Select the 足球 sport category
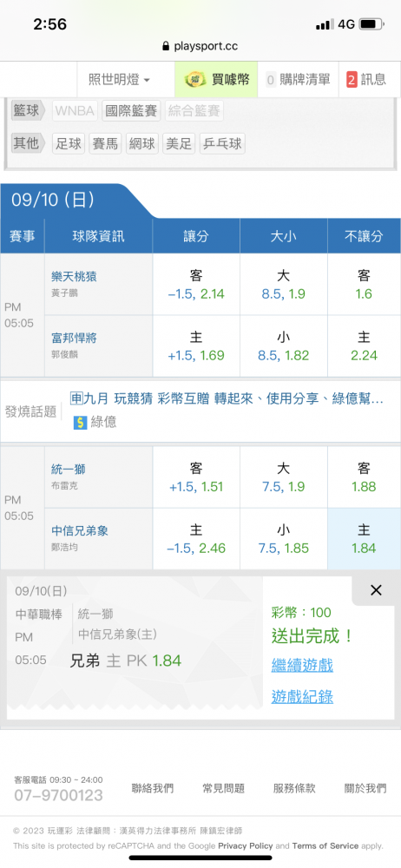 coord(69,144)
